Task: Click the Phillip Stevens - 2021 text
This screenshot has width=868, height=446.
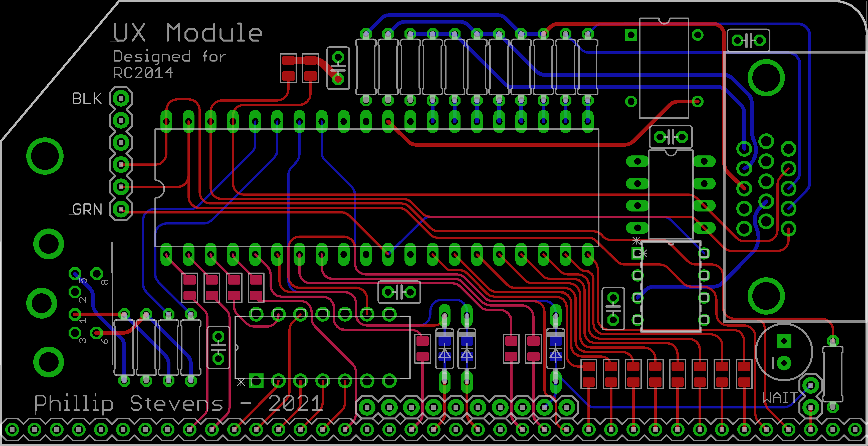Action: [179, 403]
